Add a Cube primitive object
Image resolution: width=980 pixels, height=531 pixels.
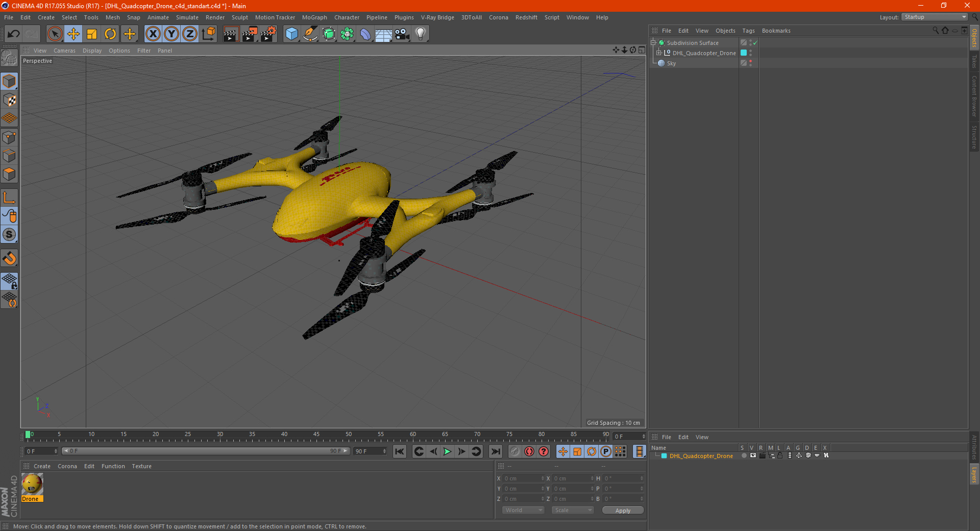[291, 34]
